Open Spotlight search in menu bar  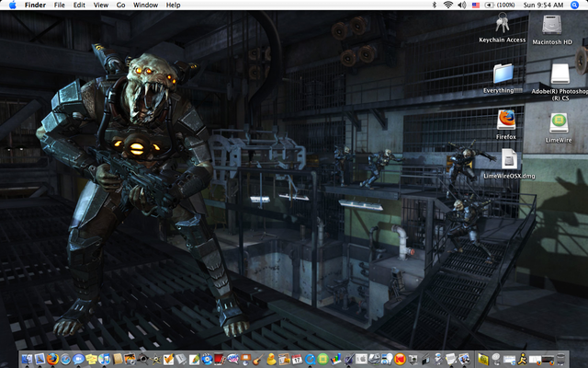pos(574,6)
